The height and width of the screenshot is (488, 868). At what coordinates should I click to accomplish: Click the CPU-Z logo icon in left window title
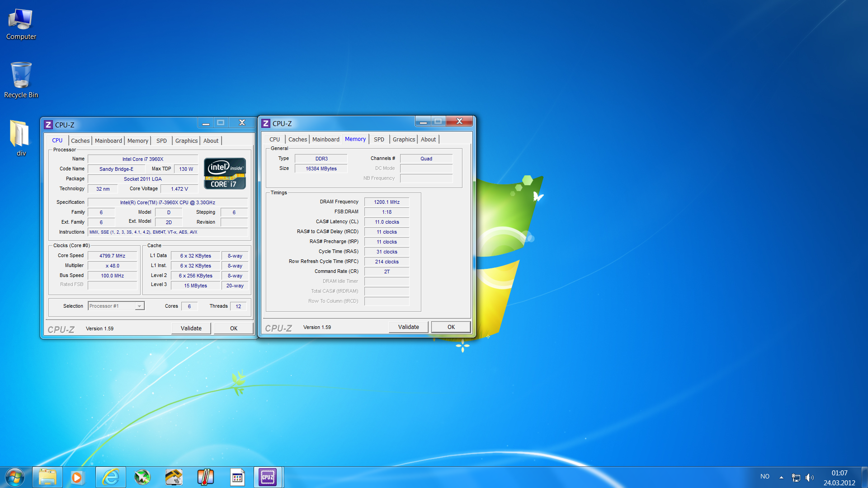click(x=48, y=125)
